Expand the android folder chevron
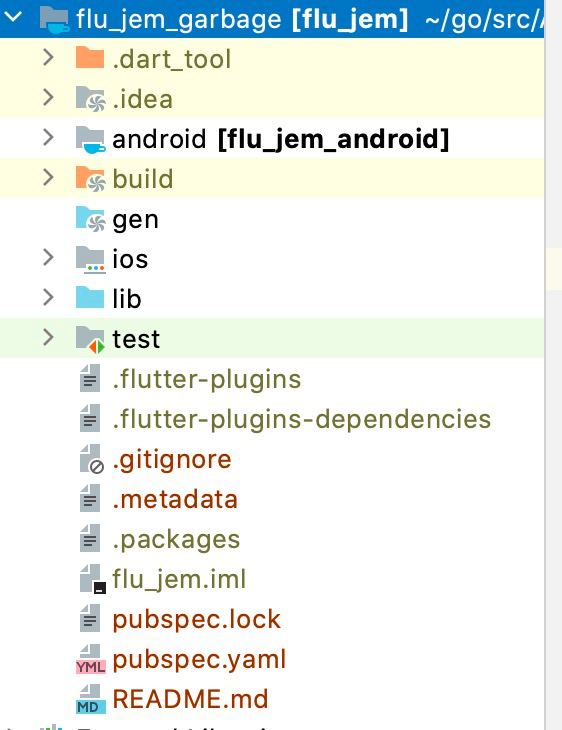This screenshot has height=730, width=562. pyautogui.click(x=48, y=137)
